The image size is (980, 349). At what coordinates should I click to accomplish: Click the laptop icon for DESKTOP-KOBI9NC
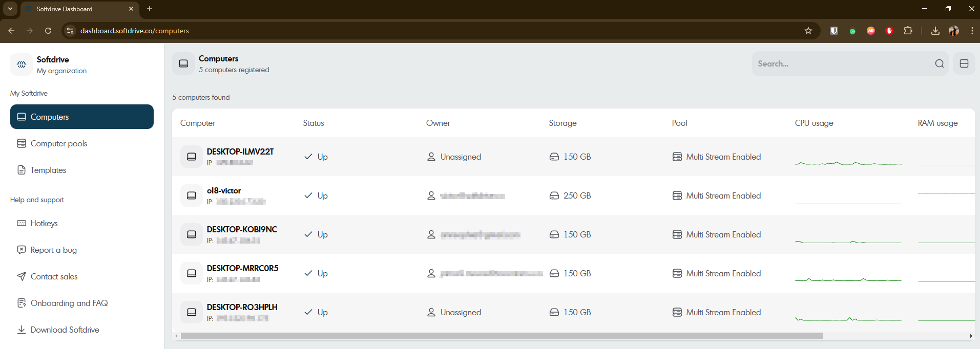[192, 234]
